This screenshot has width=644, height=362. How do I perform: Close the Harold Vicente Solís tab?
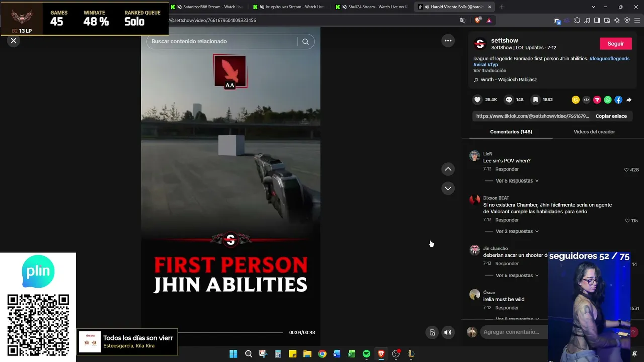[489, 7]
